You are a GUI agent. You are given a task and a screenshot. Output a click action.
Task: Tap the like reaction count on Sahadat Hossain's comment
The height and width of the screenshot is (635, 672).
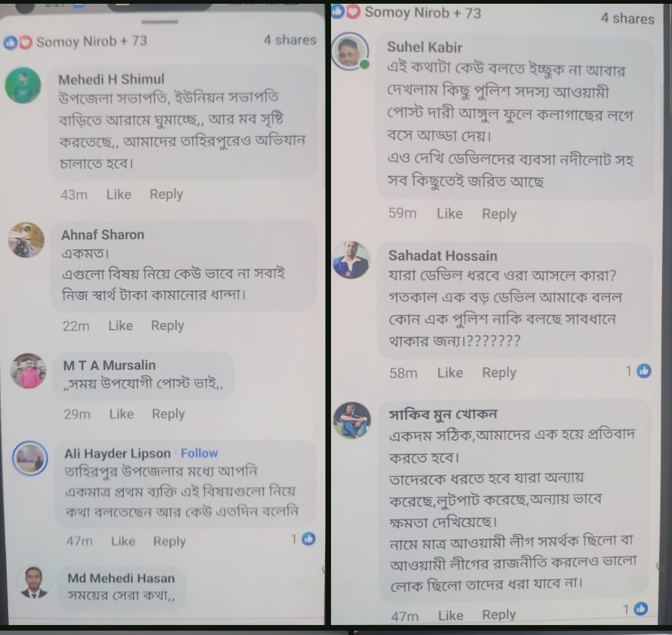click(x=638, y=371)
